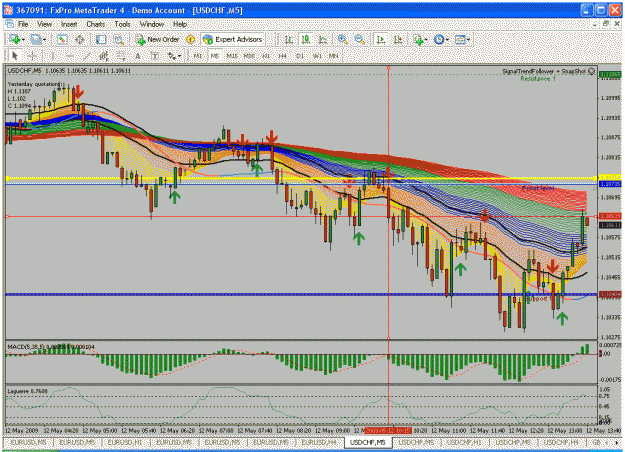Expand the Templates dropdown arrow
Viewport: 625px width, 452px height.
(x=468, y=39)
